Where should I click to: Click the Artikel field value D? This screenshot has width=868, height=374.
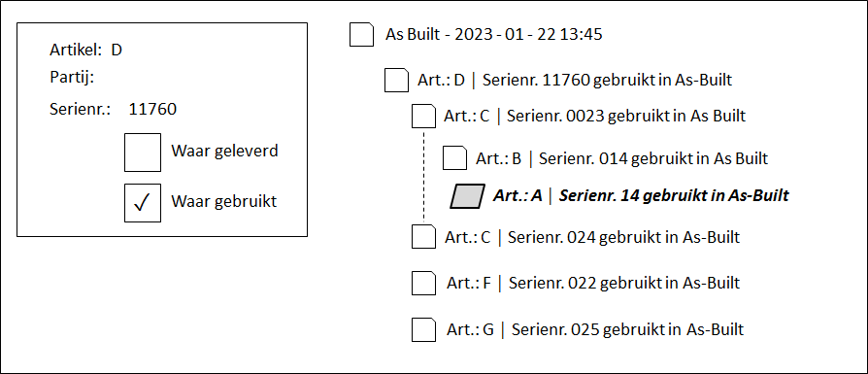[x=117, y=50]
